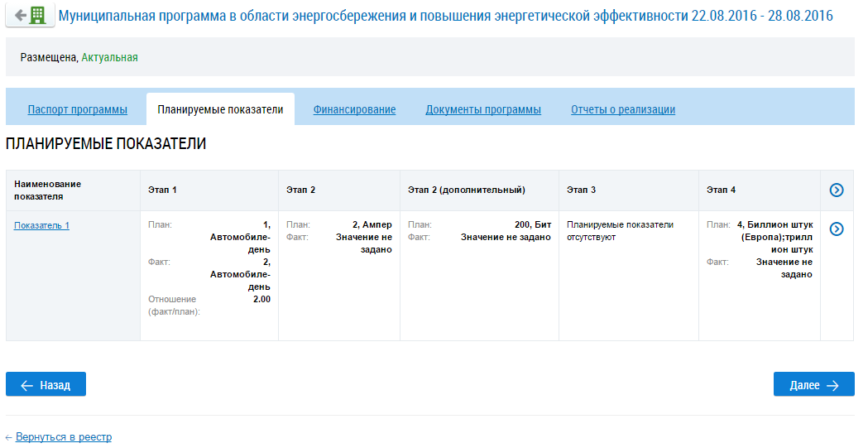Go to the Документы программы tab
868x448 pixels.
[483, 109]
